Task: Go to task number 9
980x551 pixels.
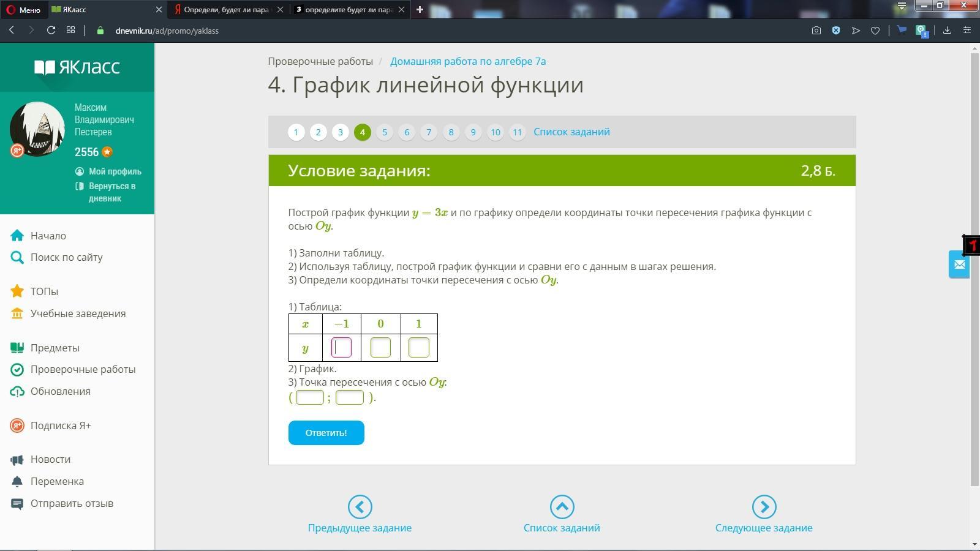Action: pos(473,132)
